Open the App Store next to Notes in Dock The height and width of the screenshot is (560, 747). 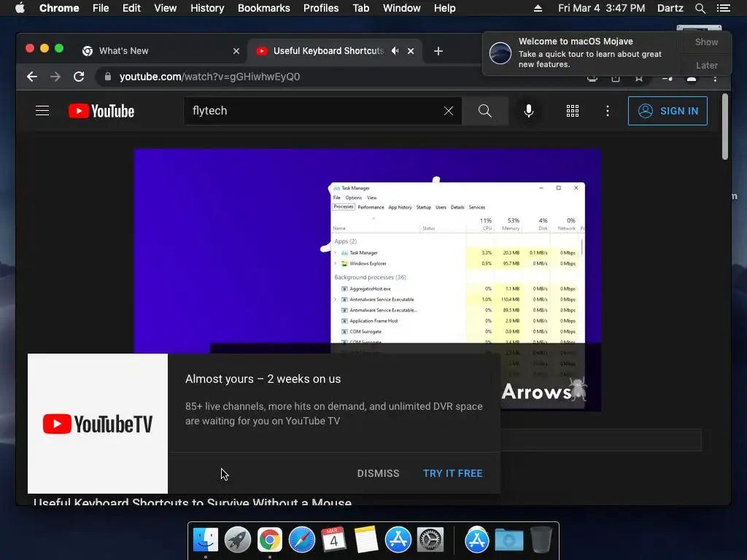398,540
